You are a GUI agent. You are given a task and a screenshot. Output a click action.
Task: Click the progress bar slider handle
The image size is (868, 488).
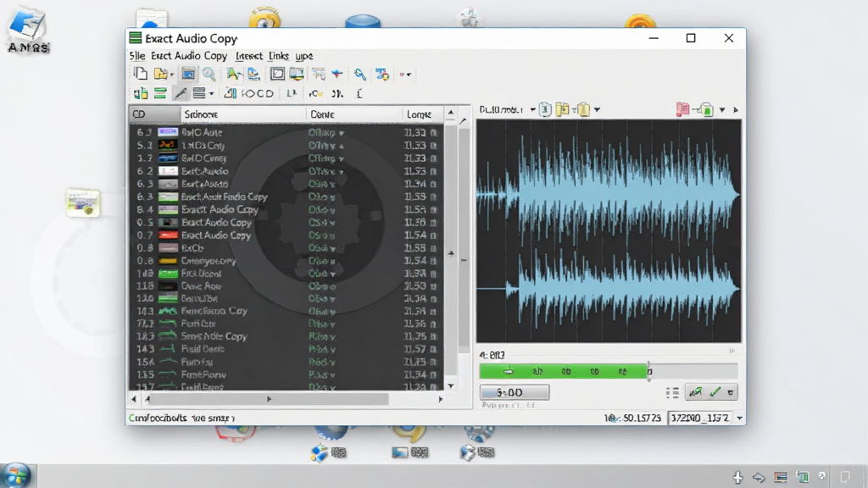[649, 371]
